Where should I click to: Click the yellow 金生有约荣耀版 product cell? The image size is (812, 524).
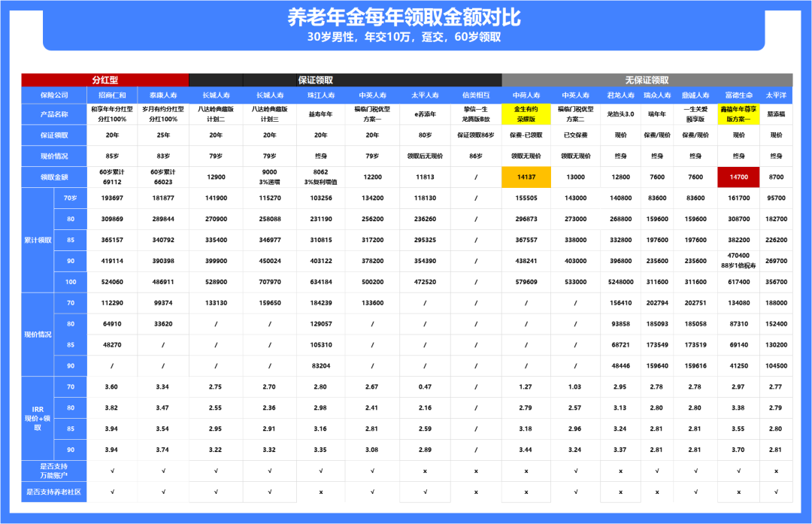coord(526,114)
